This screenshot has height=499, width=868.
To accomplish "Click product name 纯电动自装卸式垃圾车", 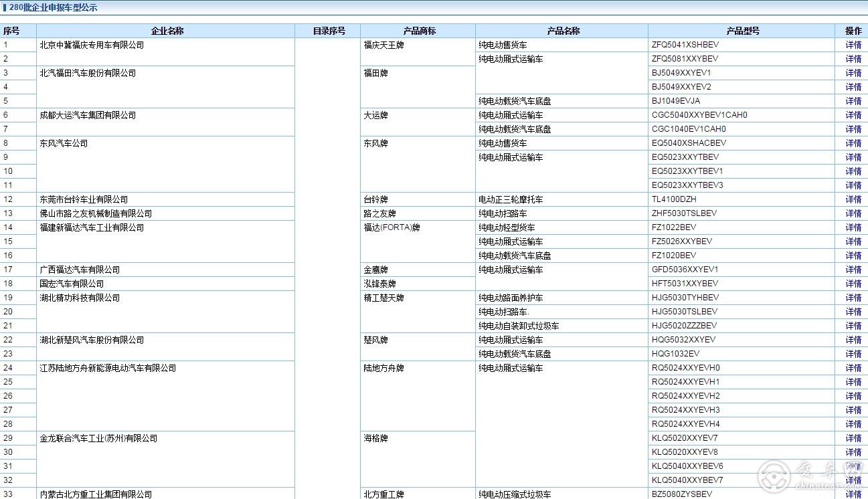I will point(519,326).
